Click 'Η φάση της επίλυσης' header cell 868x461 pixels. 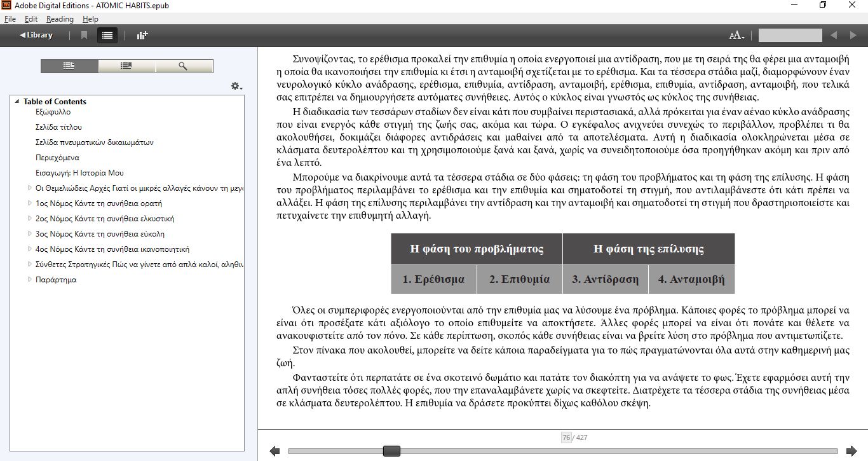click(x=649, y=249)
